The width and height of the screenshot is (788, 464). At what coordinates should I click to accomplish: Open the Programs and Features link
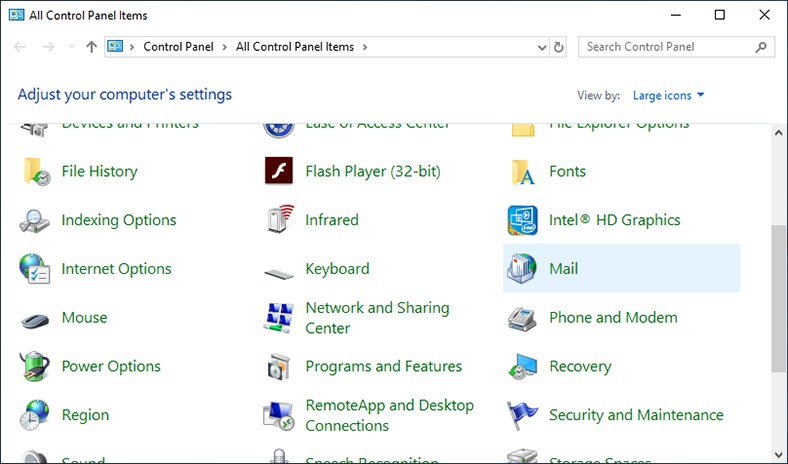(383, 366)
